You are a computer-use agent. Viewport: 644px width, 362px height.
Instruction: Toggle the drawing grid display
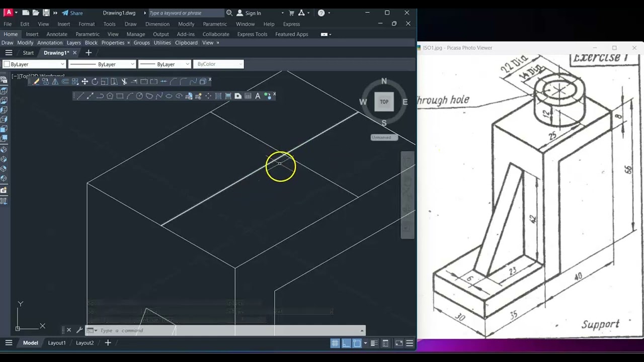pyautogui.click(x=335, y=343)
